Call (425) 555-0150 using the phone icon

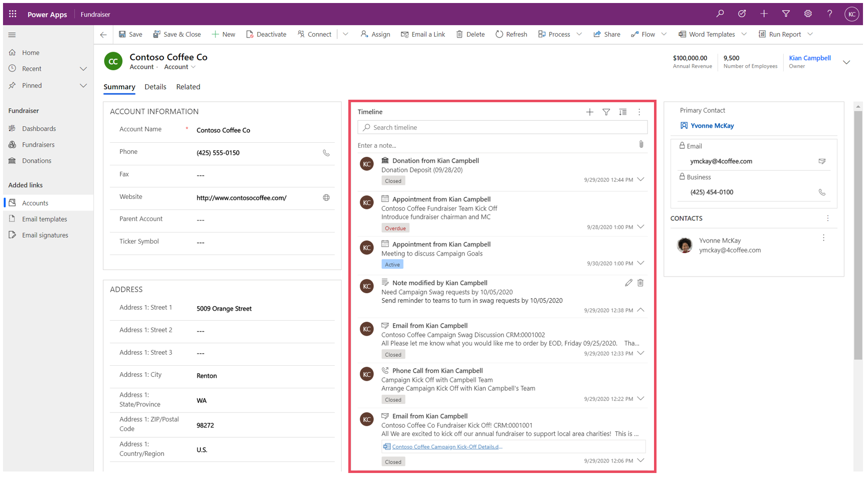coord(326,153)
